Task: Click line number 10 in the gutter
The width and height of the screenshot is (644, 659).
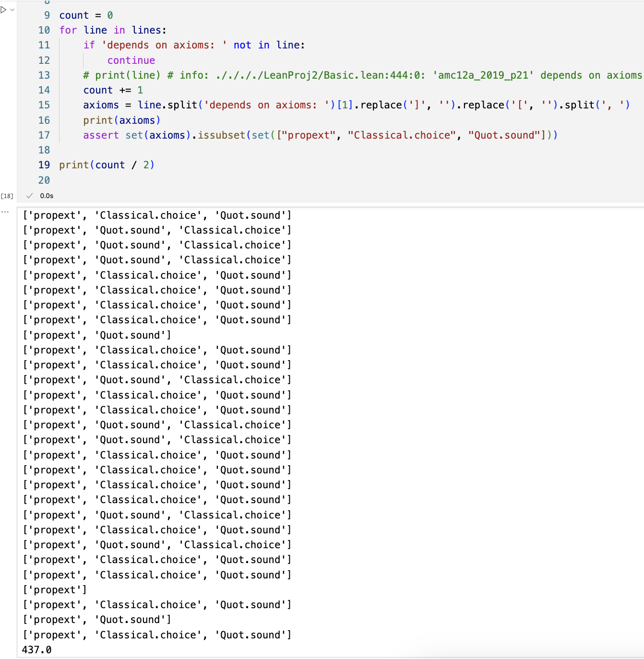Action: click(44, 30)
